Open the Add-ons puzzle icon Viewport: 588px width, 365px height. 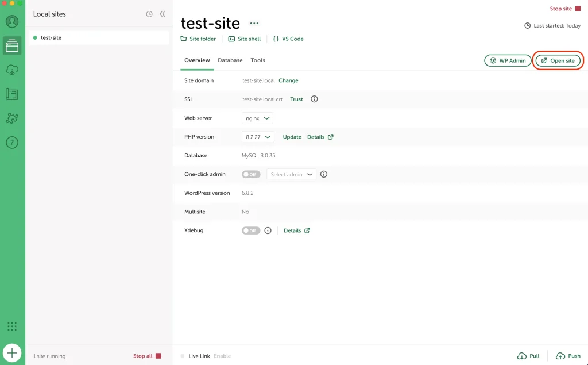12,118
